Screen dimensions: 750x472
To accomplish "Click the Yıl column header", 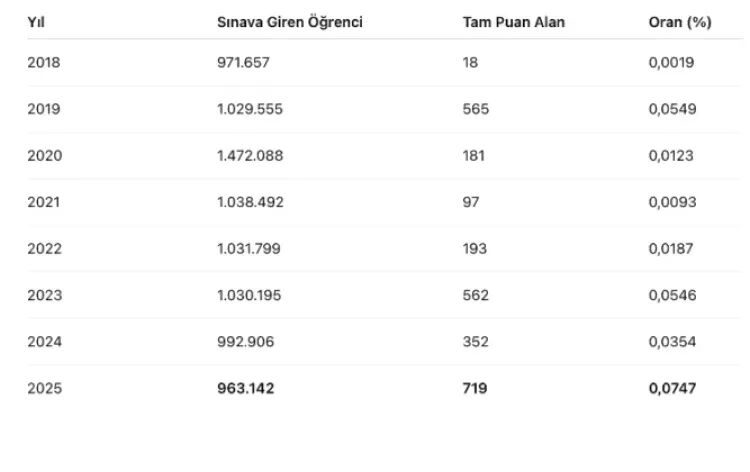I will tap(35, 22).
